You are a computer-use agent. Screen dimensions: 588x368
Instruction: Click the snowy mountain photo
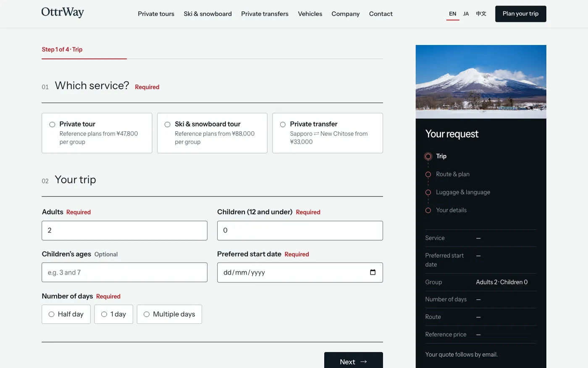[x=481, y=82]
